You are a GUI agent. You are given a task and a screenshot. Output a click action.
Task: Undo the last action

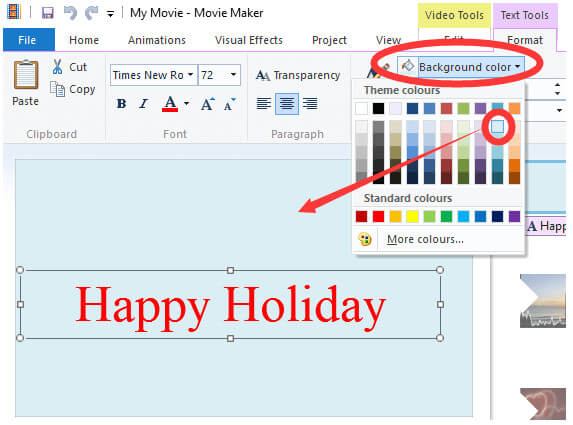point(70,13)
